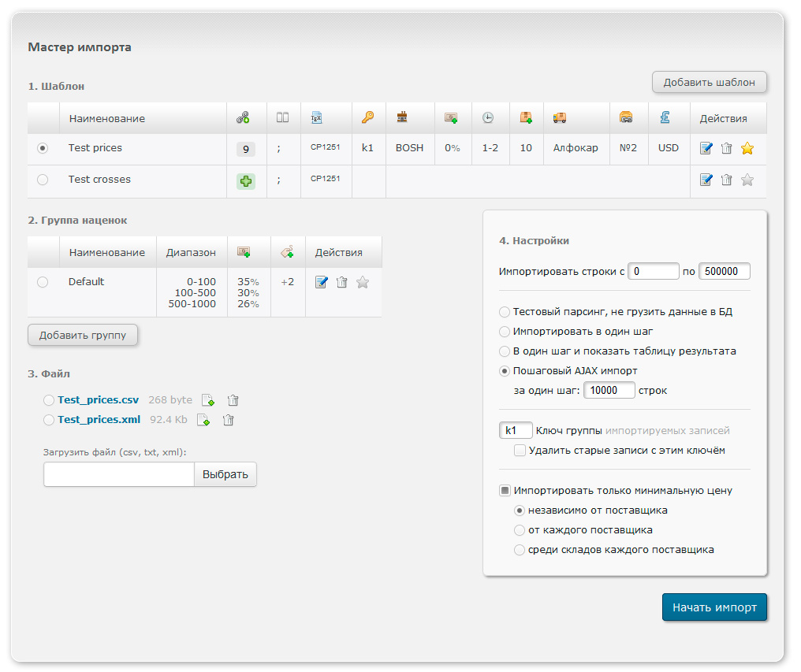This screenshot has height=672, width=801.
Task: Select the Default markup group radio
Action: [x=43, y=282]
